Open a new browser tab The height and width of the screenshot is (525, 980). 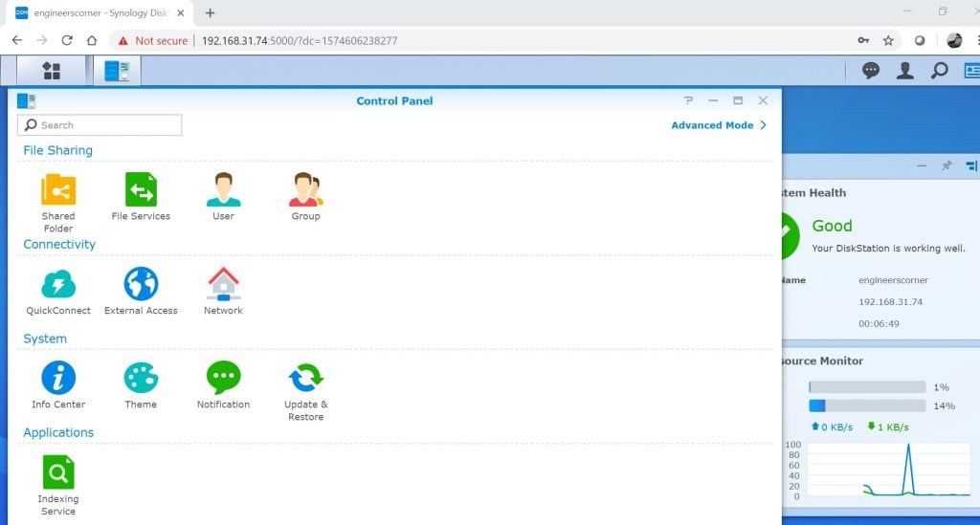pos(210,13)
